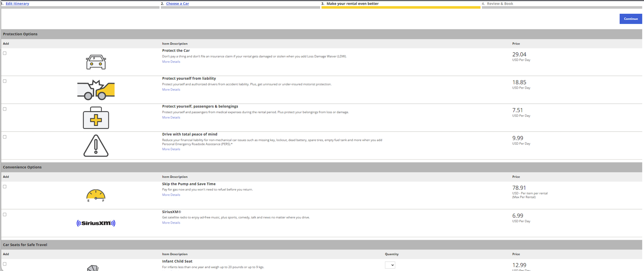Click the warning triangle roadside assistance icon
This screenshot has width=644, height=271.
[96, 146]
